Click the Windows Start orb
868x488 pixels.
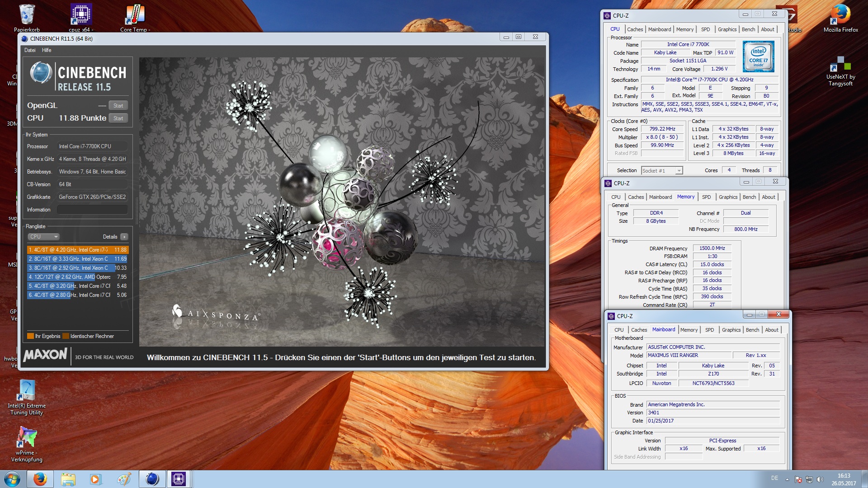point(12,479)
